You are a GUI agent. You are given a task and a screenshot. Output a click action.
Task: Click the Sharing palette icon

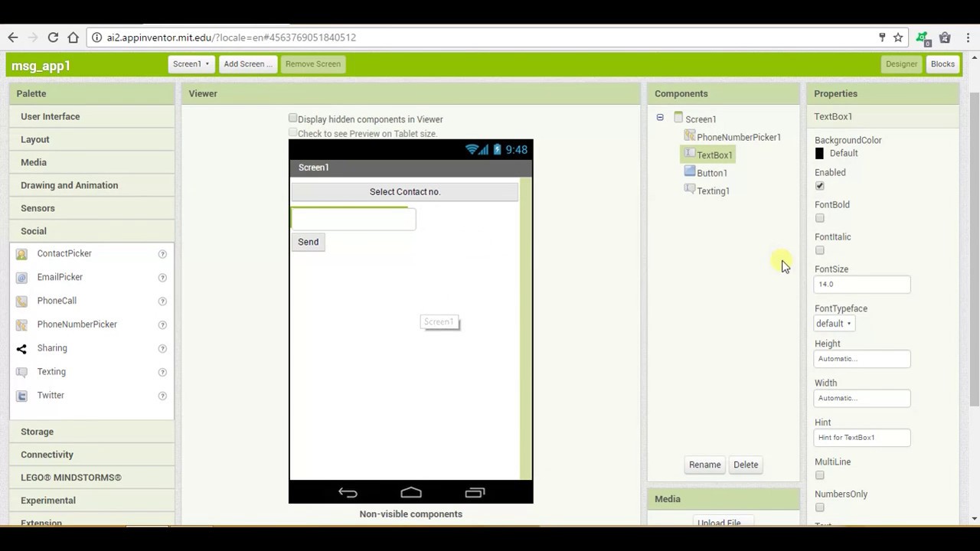point(21,348)
